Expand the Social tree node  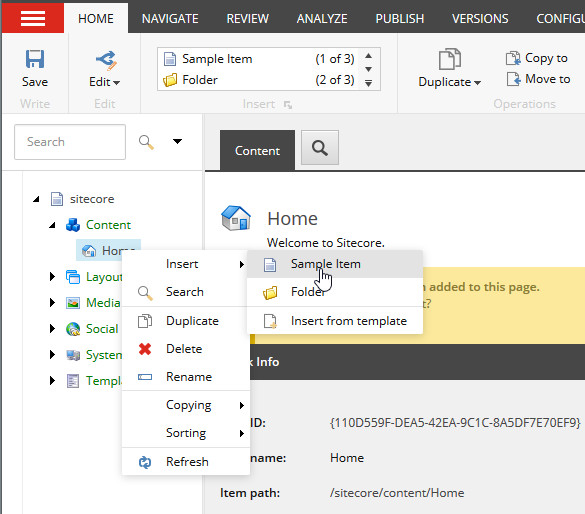(52, 328)
